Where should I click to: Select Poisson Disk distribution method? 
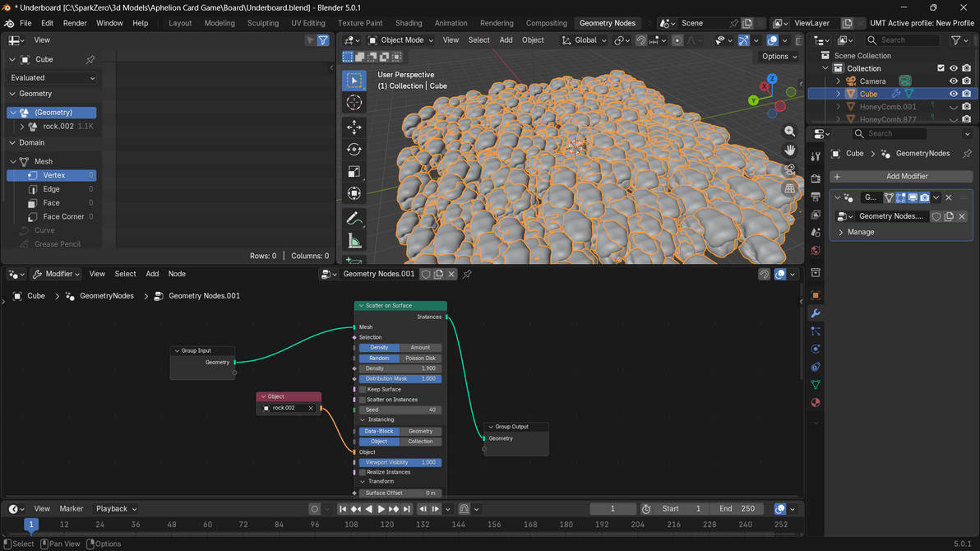(x=421, y=359)
